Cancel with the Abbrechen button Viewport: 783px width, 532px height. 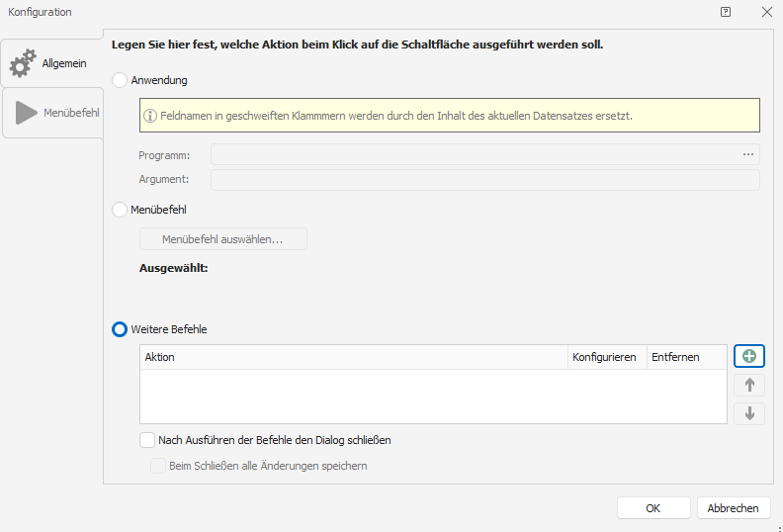pyautogui.click(x=734, y=508)
